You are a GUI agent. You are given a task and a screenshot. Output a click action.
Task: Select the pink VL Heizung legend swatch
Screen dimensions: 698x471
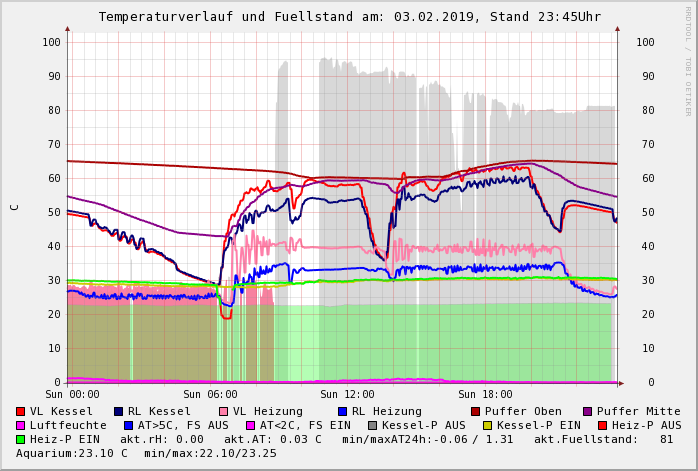(x=223, y=411)
